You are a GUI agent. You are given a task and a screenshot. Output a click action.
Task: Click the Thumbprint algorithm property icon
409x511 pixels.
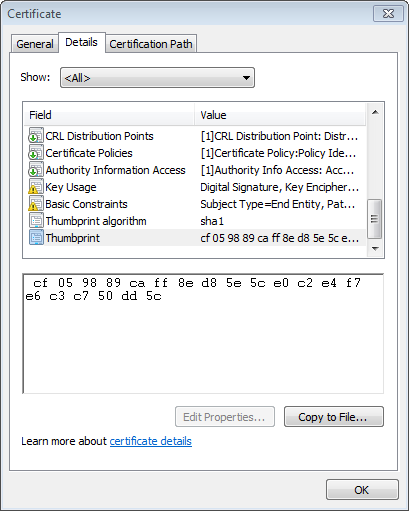tap(36, 221)
